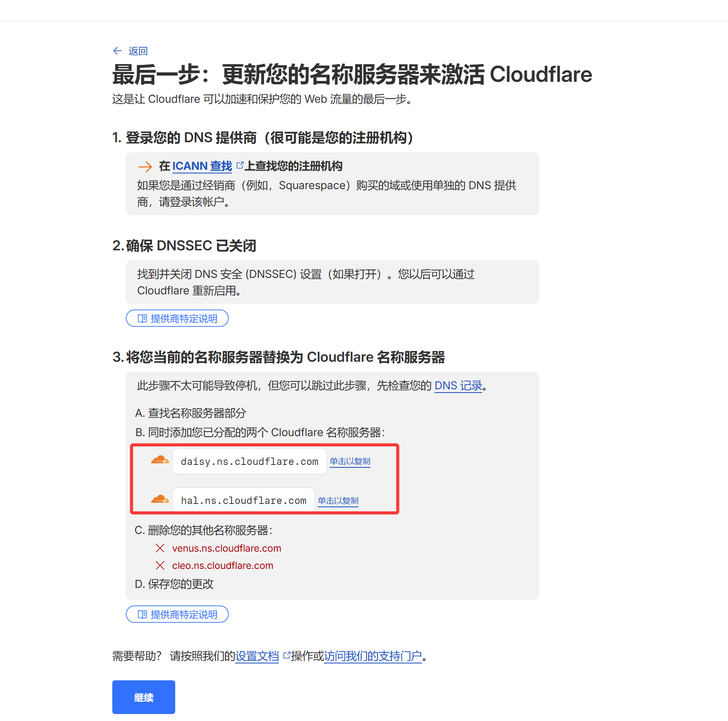Open the 设置文档 help link
This screenshot has height=721, width=728.
257,656
